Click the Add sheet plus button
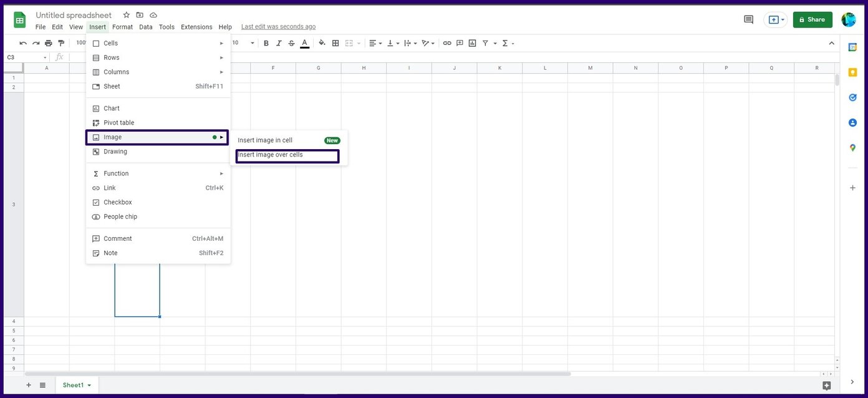868x398 pixels. [x=29, y=385]
